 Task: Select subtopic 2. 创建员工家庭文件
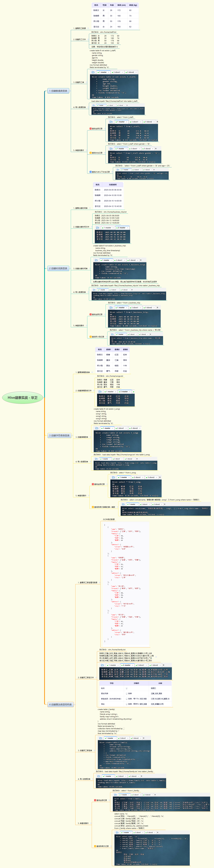point(86,678)
